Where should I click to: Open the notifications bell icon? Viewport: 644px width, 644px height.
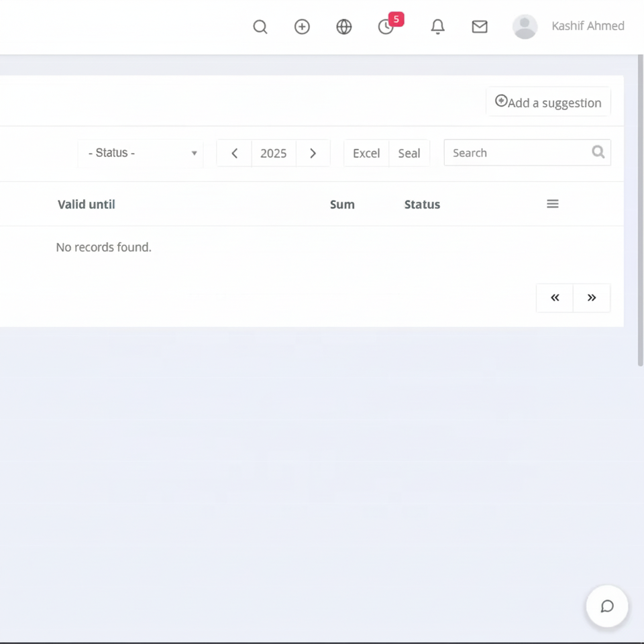[x=437, y=27]
